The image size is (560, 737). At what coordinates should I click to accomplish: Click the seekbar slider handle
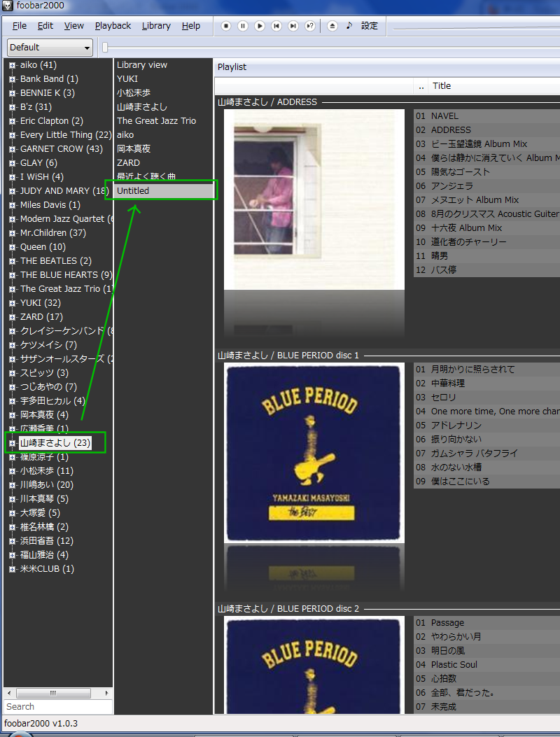pos(105,47)
